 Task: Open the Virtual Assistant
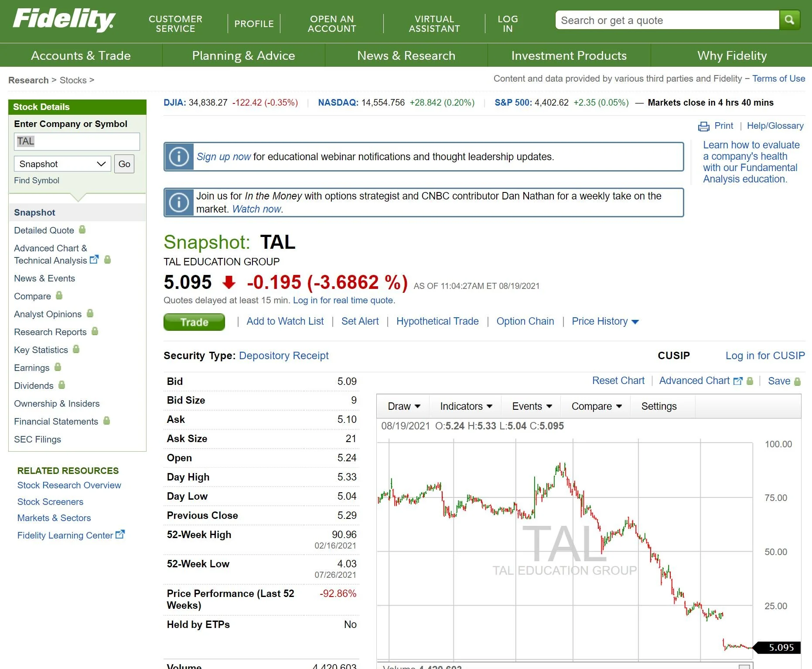(434, 24)
